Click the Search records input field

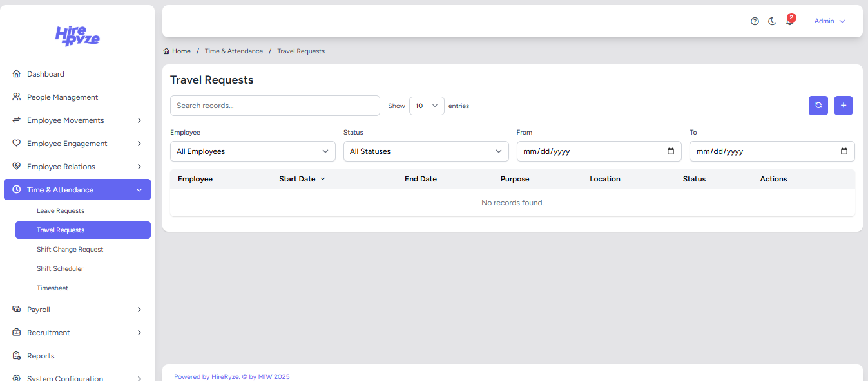[275, 106]
